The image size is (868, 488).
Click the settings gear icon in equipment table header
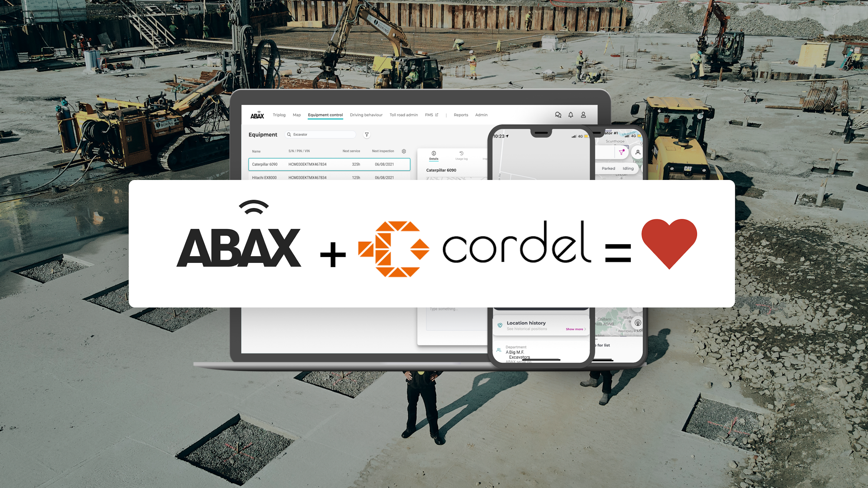tap(404, 151)
